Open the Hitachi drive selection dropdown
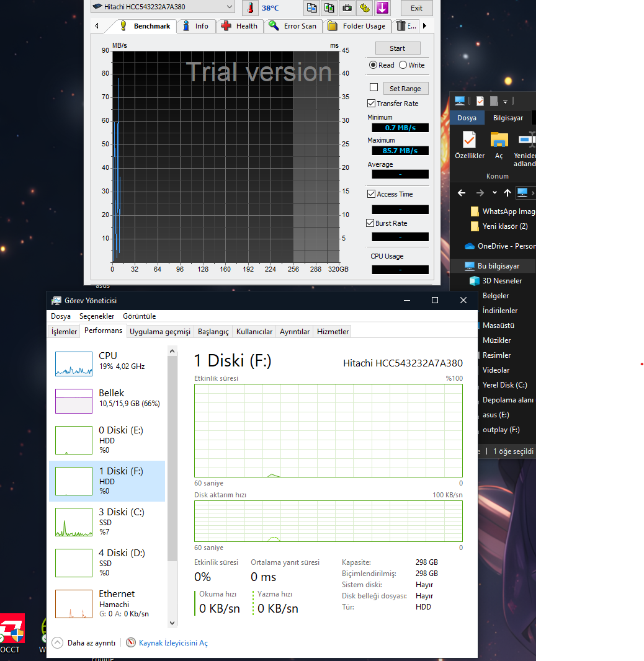Screen dimensions: 644x661 pos(163,7)
